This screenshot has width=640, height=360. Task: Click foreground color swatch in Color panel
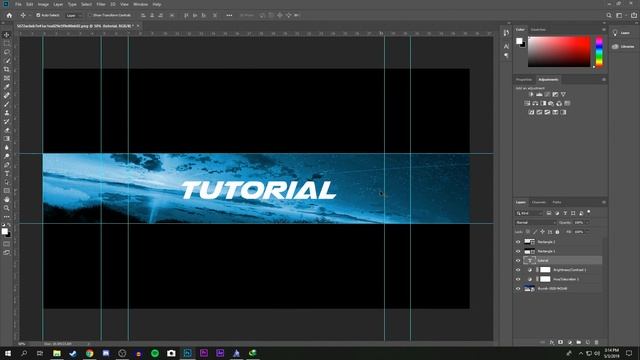519,41
